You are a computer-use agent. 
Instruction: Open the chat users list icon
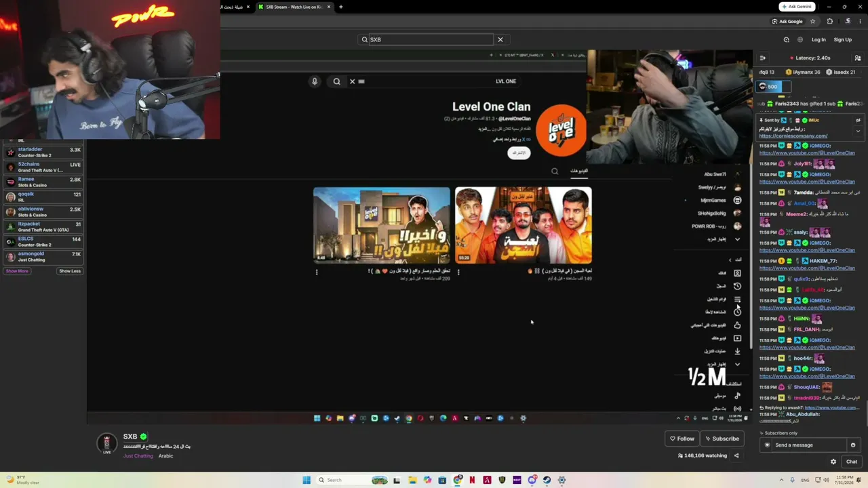click(858, 58)
